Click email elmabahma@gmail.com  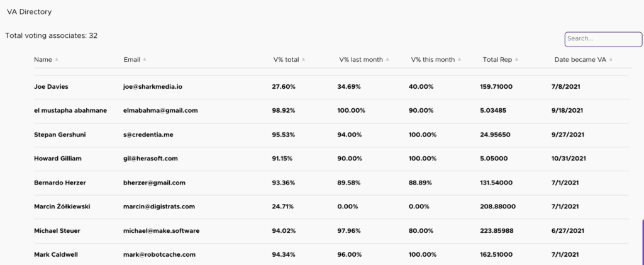coord(160,110)
